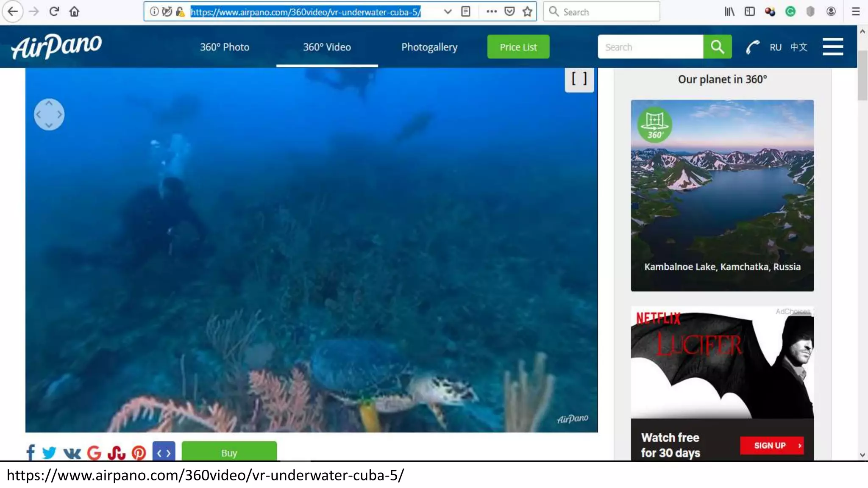The width and height of the screenshot is (868, 488).
Task: Click the green Grammarly extension icon
Action: [790, 11]
